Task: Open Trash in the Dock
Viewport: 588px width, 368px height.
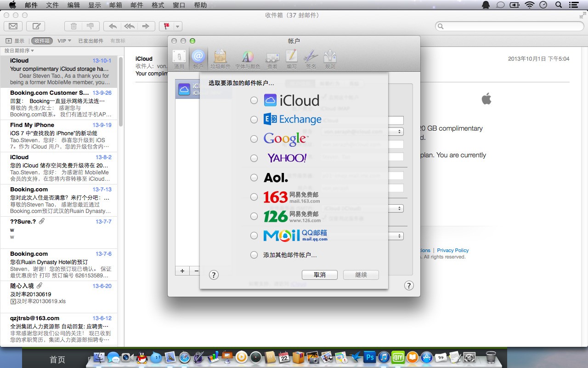Action: (x=491, y=357)
